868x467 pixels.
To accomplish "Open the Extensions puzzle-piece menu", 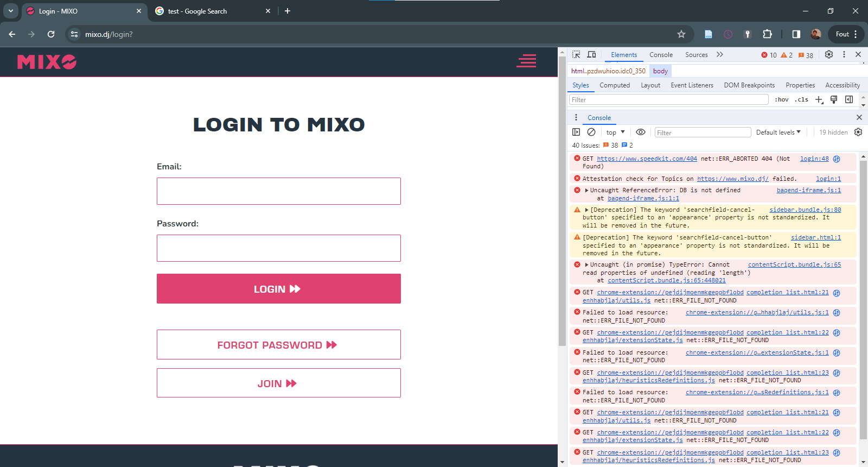I will pyautogui.click(x=767, y=34).
